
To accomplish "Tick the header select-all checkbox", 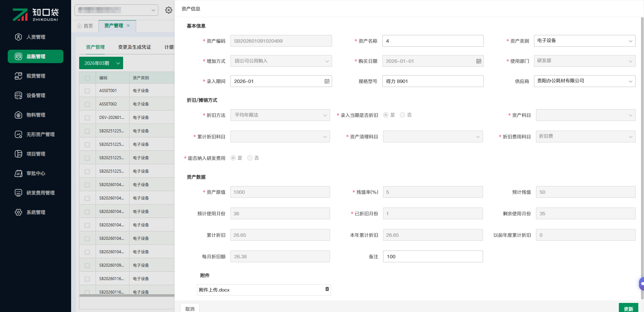I will [88, 78].
